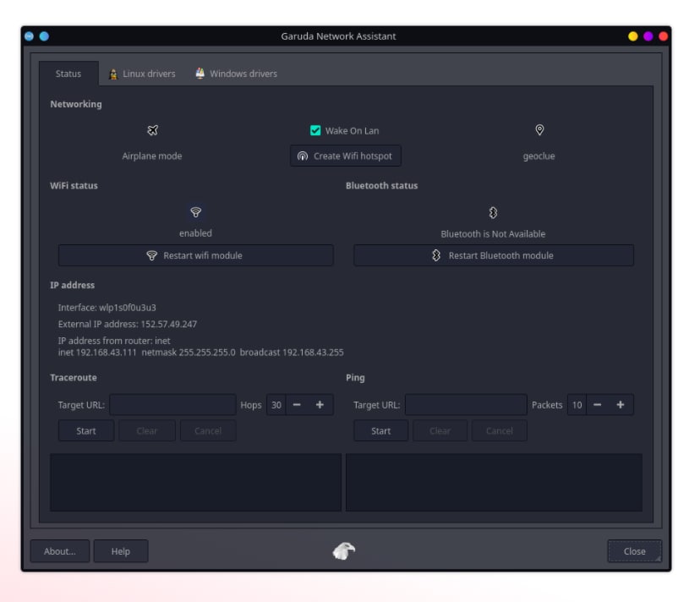The width and height of the screenshot is (700, 602).
Task: Increase the Packets count
Action: pyautogui.click(x=621, y=405)
